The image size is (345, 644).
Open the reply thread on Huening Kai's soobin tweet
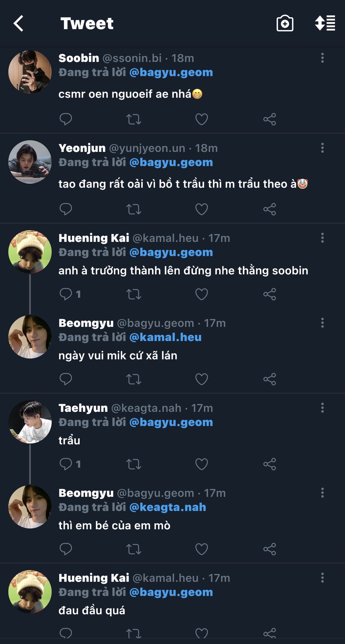click(70, 294)
